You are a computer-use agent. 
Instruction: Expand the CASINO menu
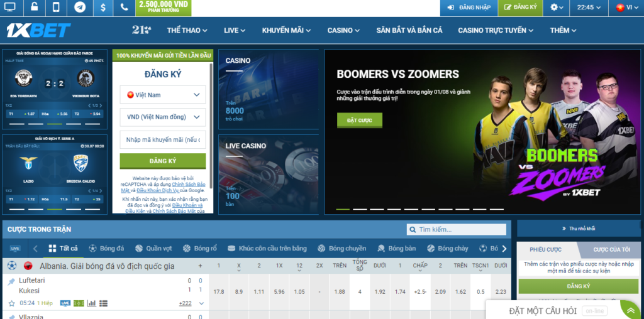pyautogui.click(x=343, y=30)
